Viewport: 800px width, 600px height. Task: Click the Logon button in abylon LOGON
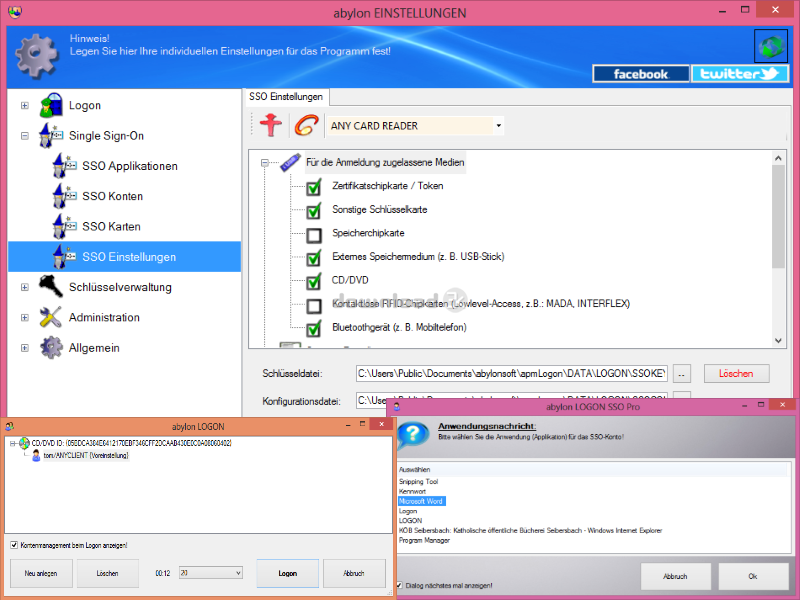(288, 573)
